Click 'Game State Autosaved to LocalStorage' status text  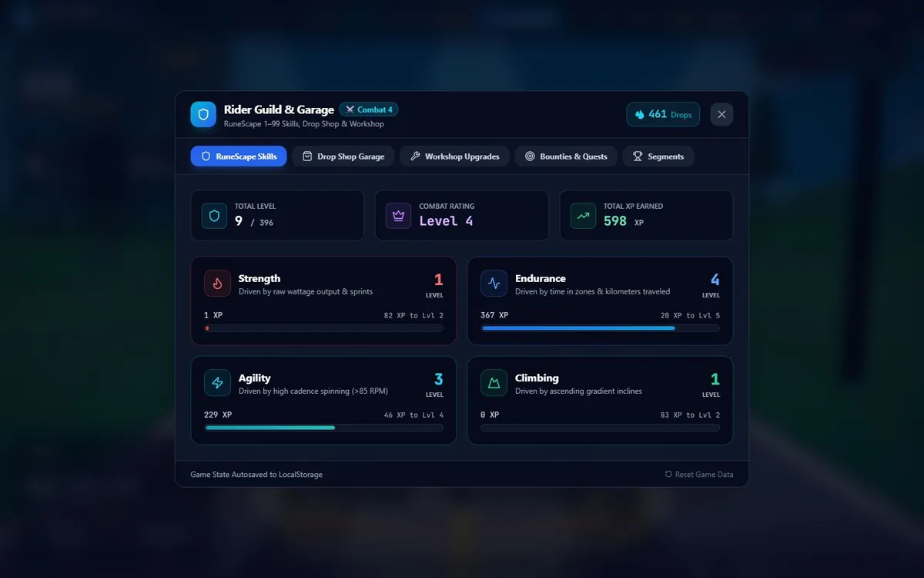(256, 475)
